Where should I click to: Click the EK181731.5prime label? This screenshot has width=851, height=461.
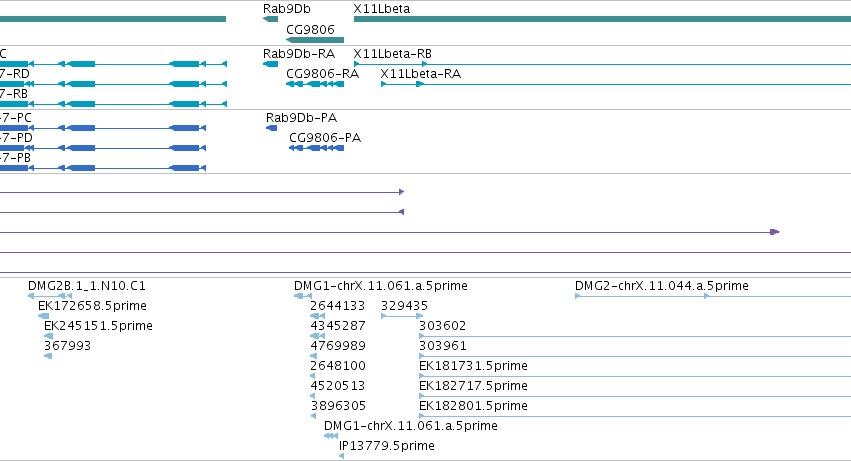click(473, 366)
